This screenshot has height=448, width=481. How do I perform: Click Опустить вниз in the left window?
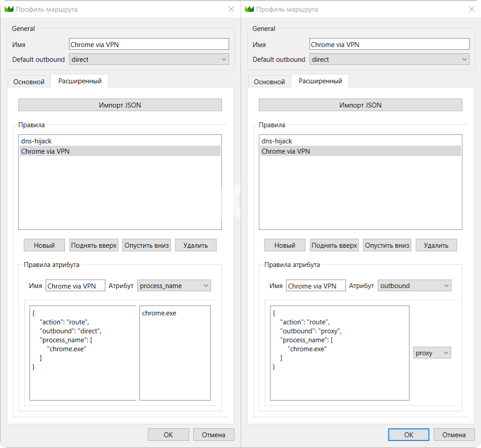pos(147,245)
